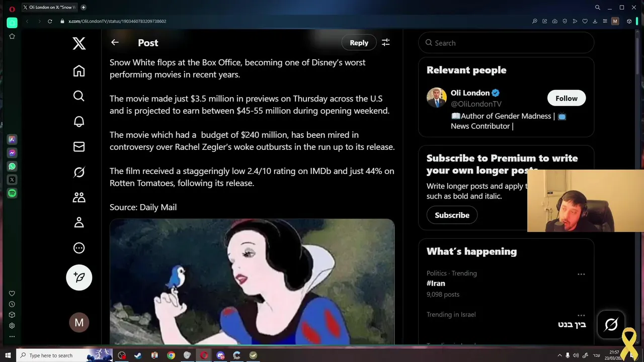Open Communities icon in X sidebar
644x362 pixels.
[79, 198]
